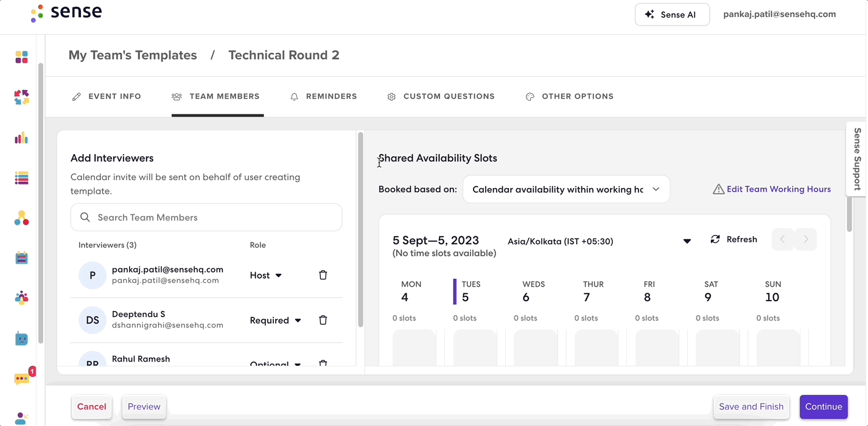
Task: Switch to the Custom Questions tab
Action: pyautogui.click(x=441, y=96)
